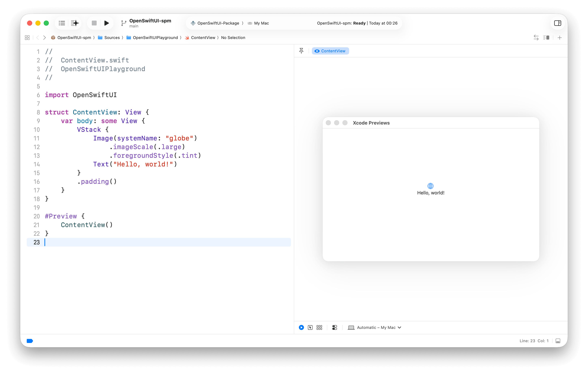
Task: Click the "globe" string literal in code
Action: tap(179, 138)
